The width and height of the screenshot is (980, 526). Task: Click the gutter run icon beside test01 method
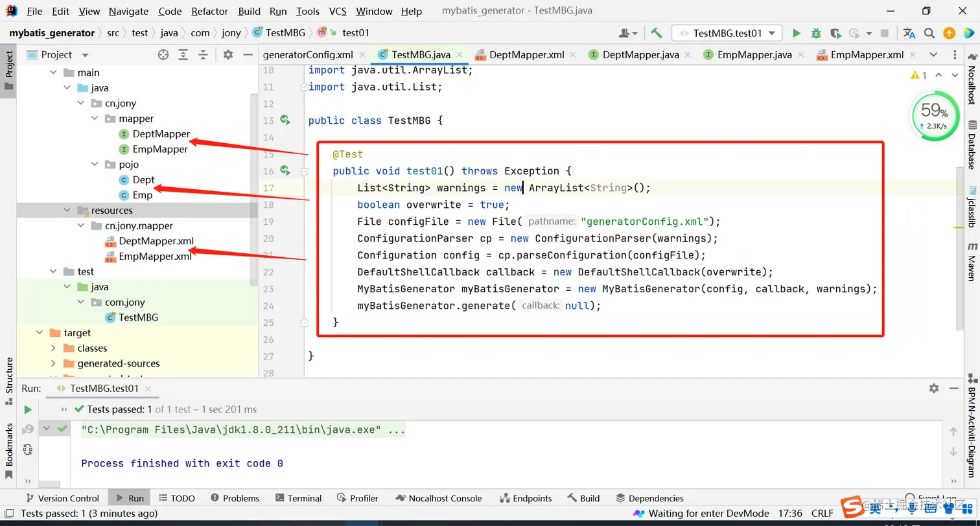(285, 170)
